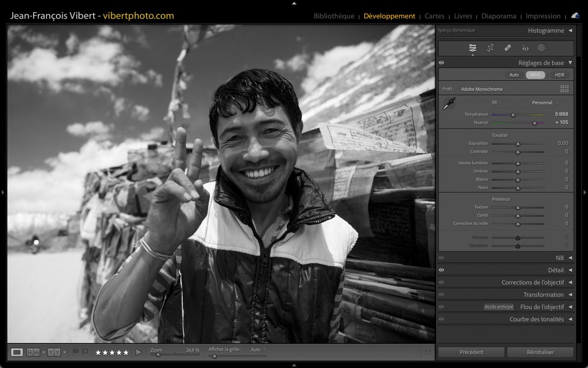Toggle the Détail panel eye switch
The height and width of the screenshot is (368, 588).
click(x=441, y=270)
